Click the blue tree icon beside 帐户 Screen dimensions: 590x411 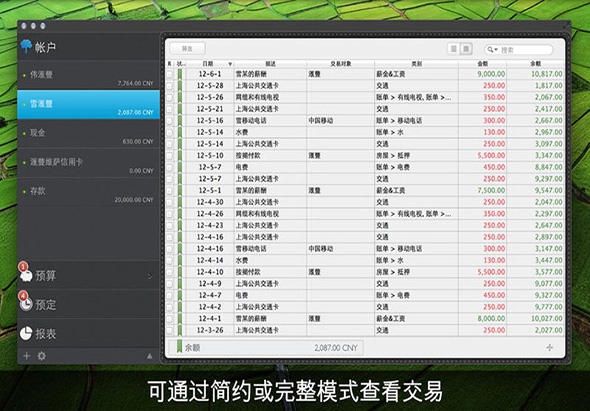click(x=26, y=46)
